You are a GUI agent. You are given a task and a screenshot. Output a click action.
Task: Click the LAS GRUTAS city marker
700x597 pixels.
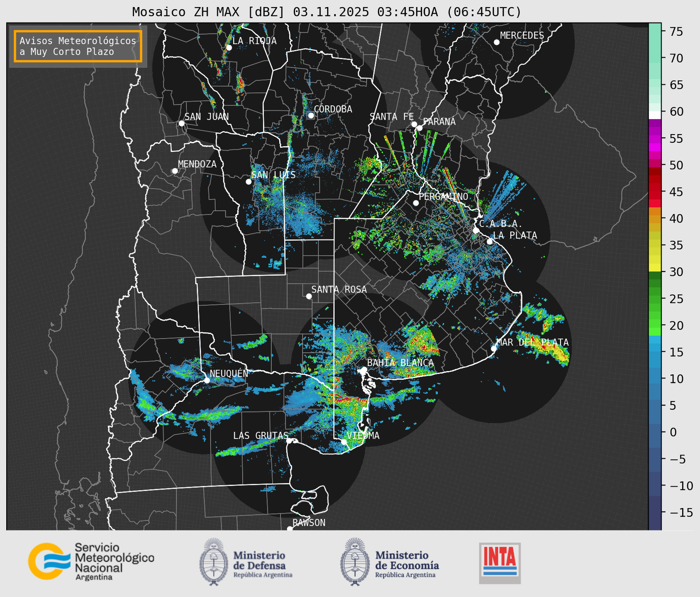pyautogui.click(x=289, y=441)
